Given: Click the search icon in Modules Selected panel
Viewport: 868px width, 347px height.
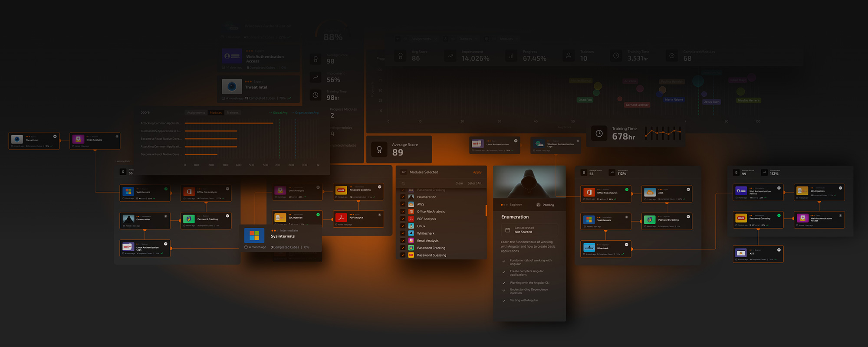Looking at the screenshot, I should (x=403, y=183).
